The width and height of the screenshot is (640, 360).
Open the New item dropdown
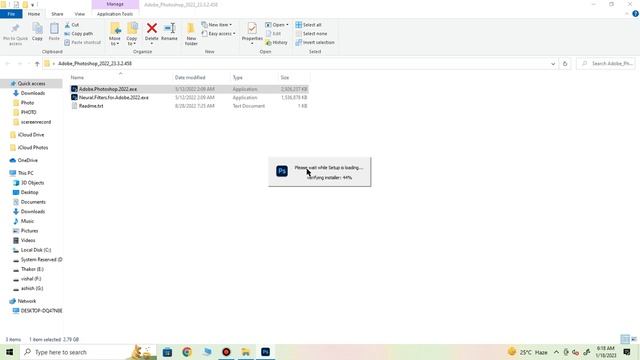click(x=217, y=25)
